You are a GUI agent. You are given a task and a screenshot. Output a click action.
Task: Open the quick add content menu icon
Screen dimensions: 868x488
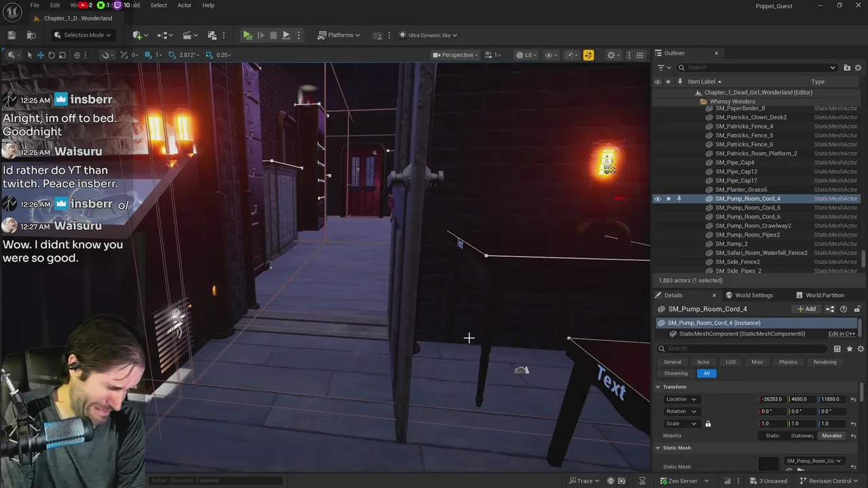pyautogui.click(x=140, y=35)
